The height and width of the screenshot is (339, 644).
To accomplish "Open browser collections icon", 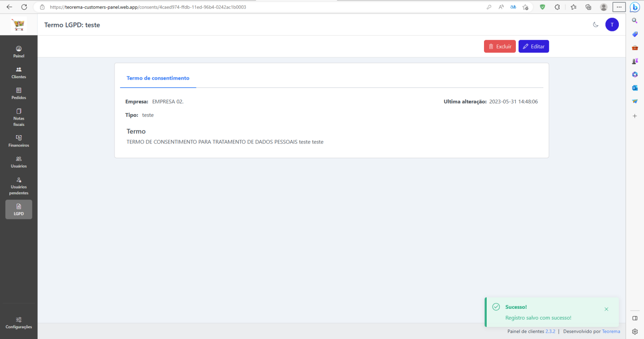I will click(x=588, y=7).
